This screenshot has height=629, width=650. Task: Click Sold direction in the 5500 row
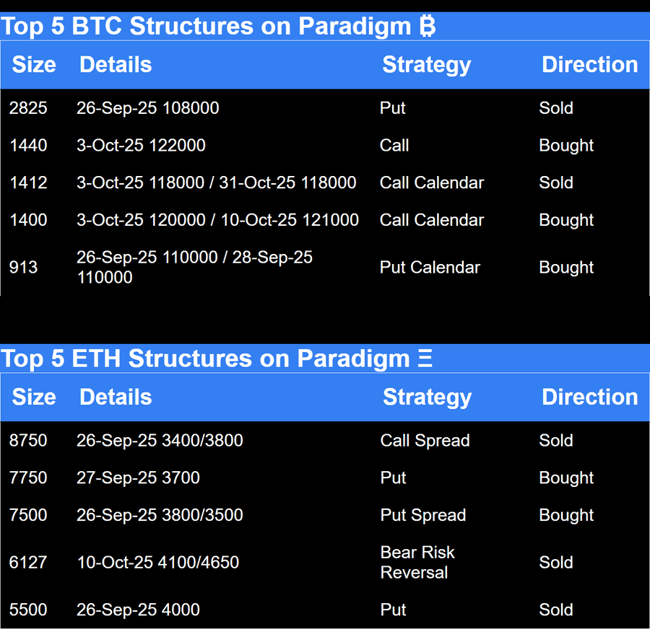click(556, 610)
